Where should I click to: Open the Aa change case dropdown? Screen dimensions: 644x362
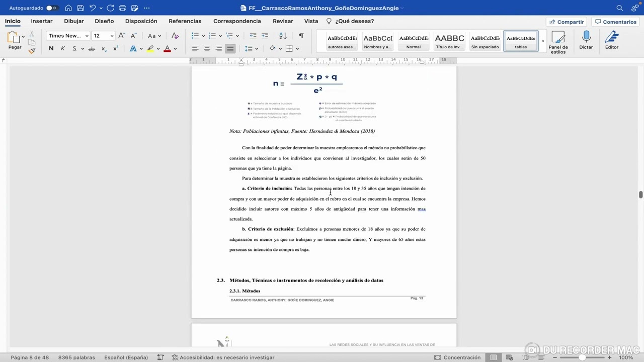154,36
